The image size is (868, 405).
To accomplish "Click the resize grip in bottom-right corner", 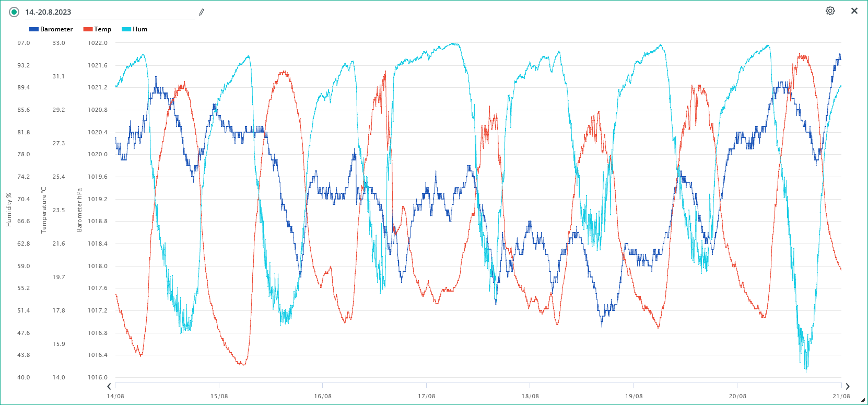I will (862, 400).
